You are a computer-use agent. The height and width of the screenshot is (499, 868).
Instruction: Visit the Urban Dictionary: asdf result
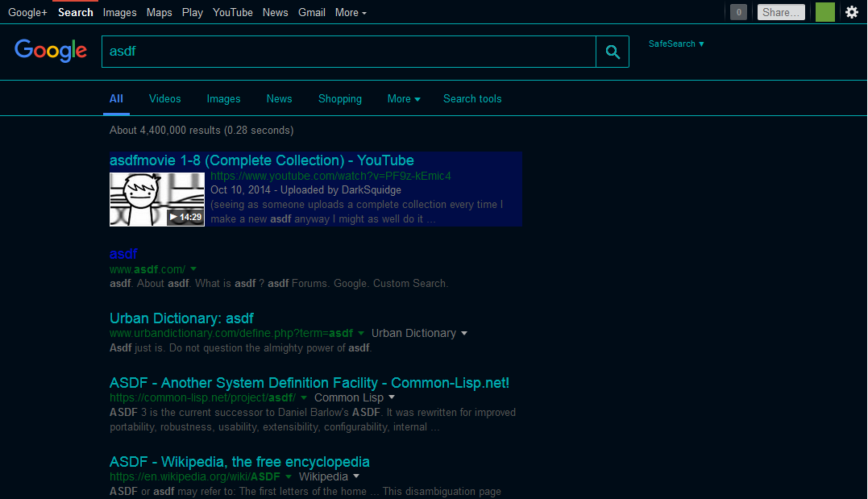pyautogui.click(x=181, y=318)
